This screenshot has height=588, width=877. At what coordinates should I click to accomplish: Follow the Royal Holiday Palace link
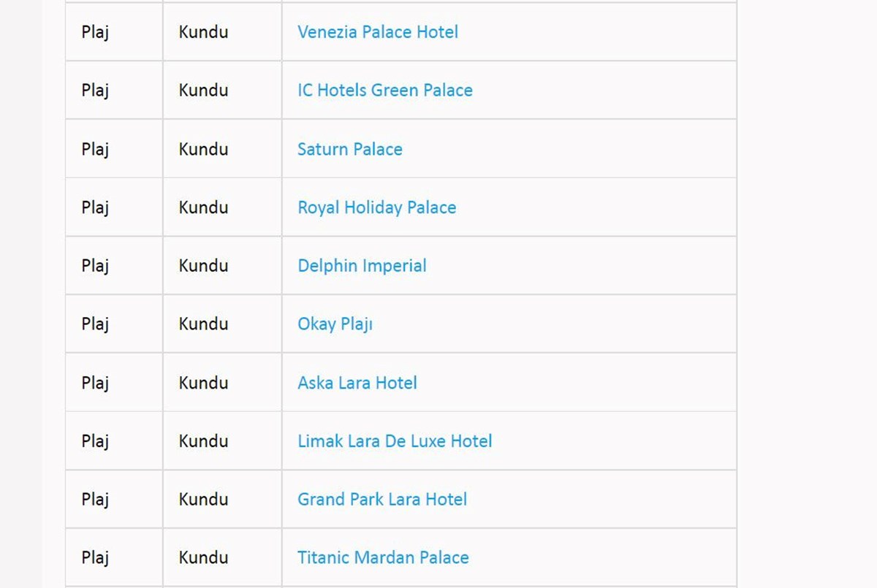pos(377,207)
